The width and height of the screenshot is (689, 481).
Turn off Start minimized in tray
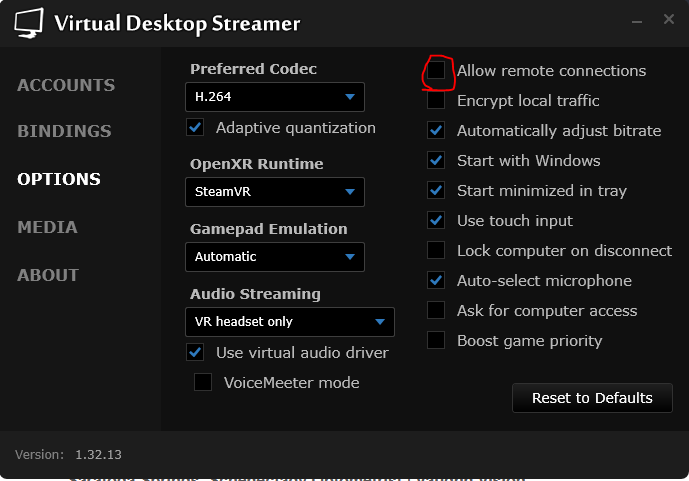tap(436, 191)
